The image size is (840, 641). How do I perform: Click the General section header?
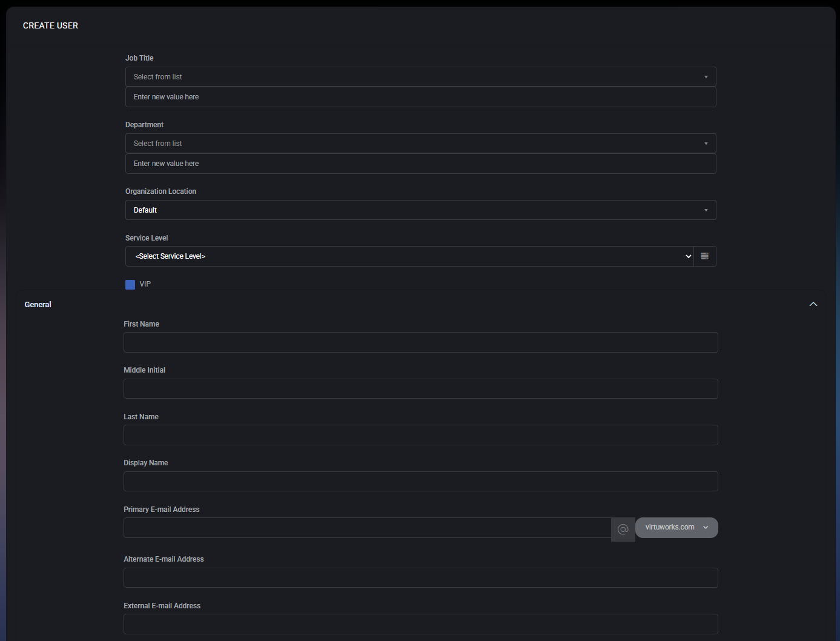[38, 304]
